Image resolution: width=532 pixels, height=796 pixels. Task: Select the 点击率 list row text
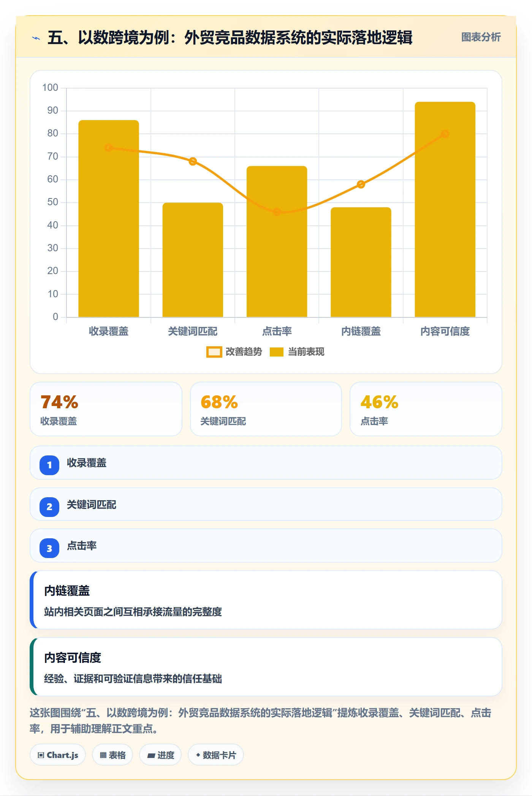coord(82,546)
